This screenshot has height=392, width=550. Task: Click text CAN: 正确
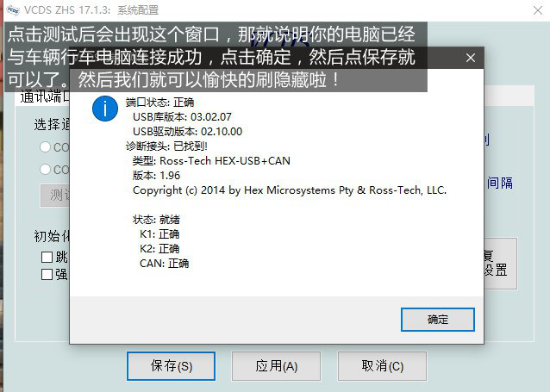(164, 264)
